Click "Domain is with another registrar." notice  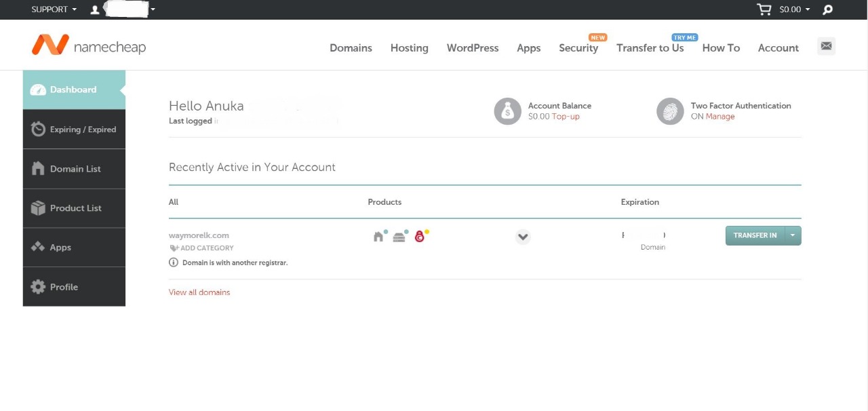[x=235, y=262]
